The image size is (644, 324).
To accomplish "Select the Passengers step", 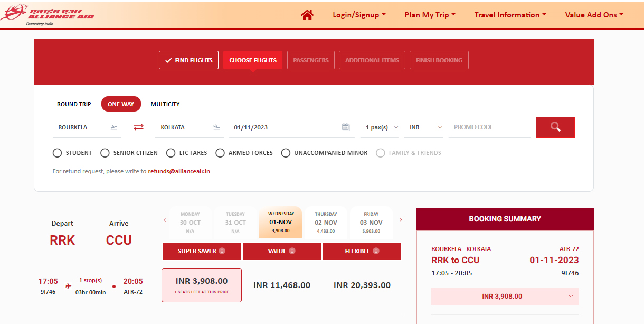I will 311,60.
